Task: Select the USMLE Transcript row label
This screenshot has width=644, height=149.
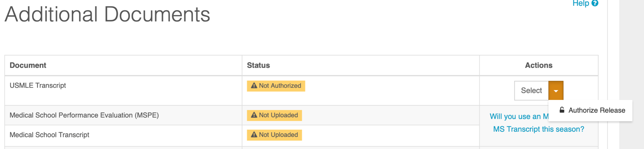Action: tap(38, 85)
